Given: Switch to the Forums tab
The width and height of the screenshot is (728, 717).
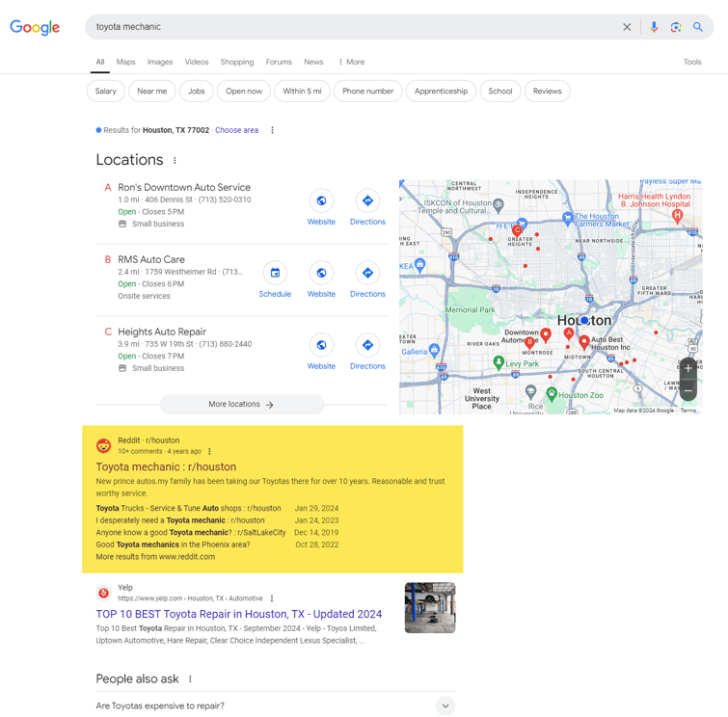Looking at the screenshot, I should [x=279, y=62].
